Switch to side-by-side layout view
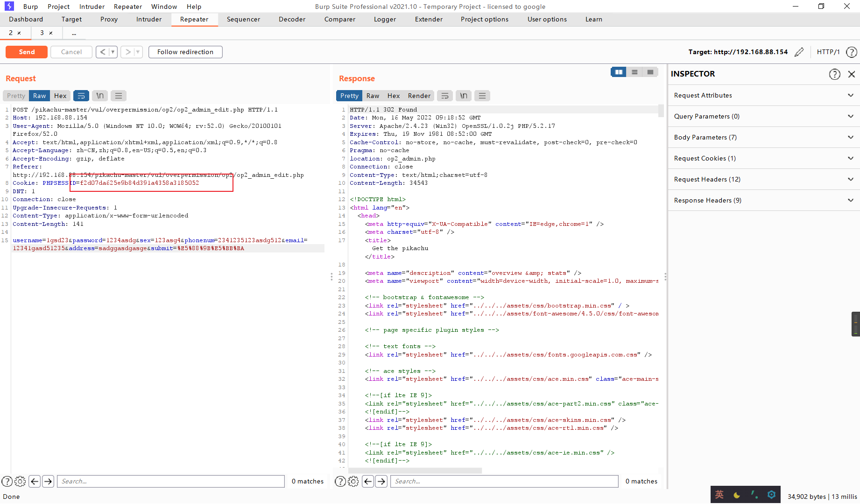This screenshot has width=860, height=504. (x=619, y=72)
